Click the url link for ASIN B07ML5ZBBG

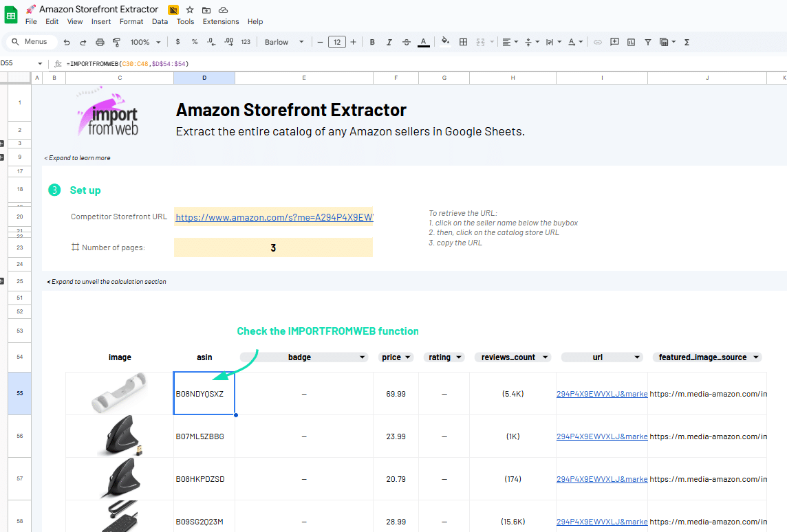[x=601, y=436]
